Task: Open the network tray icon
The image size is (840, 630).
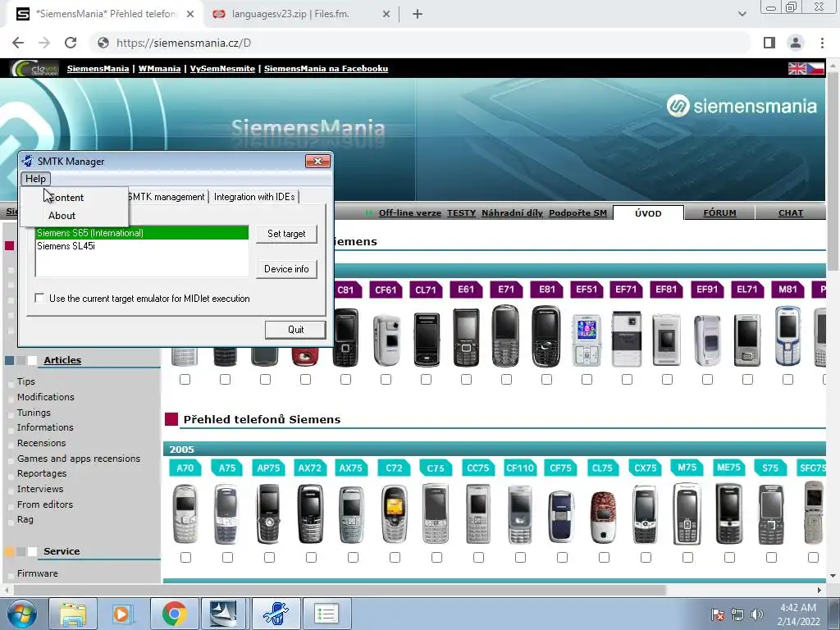Action: 737,614
